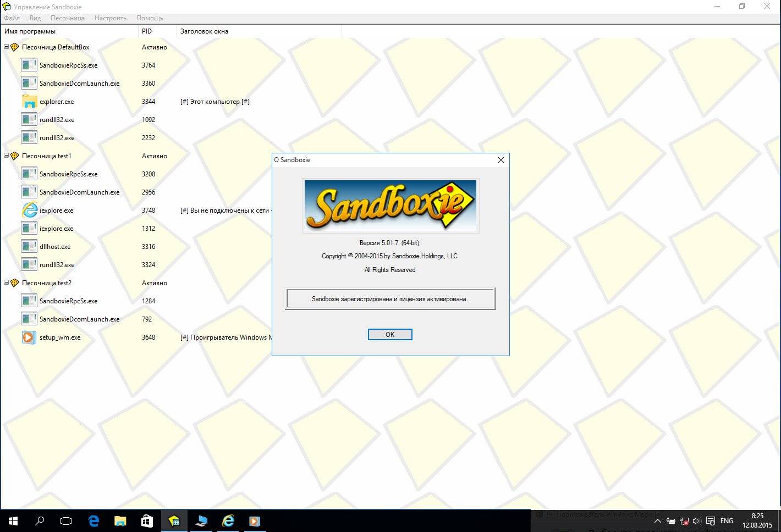Open the Песочница menu
Image resolution: width=781 pixels, height=532 pixels.
coord(67,18)
